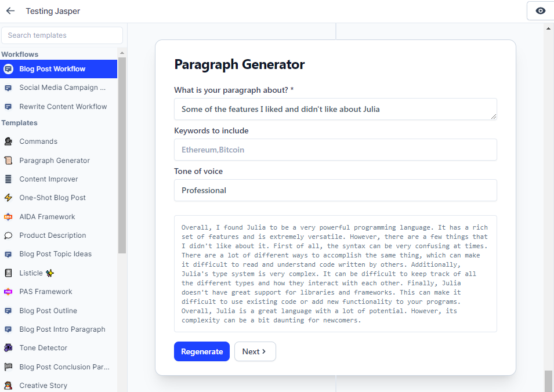This screenshot has height=392, width=554.
Task: Click the Blog Post Topic Ideas icon
Action: [x=8, y=254]
